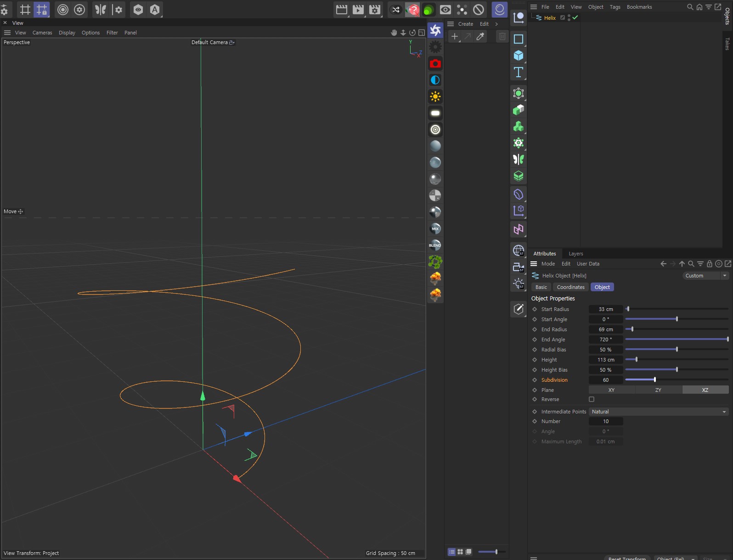
Task: Click the search icon in Attributes panel
Action: click(x=691, y=264)
